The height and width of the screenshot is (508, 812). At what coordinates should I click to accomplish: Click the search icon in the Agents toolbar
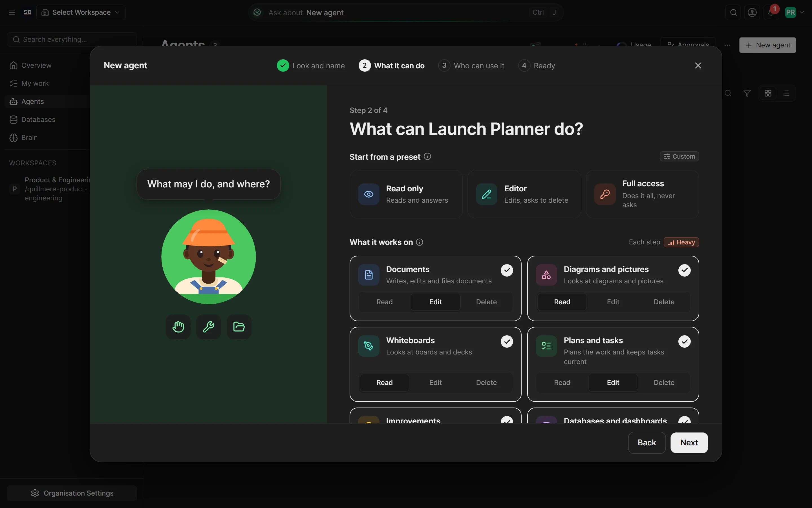(x=728, y=93)
